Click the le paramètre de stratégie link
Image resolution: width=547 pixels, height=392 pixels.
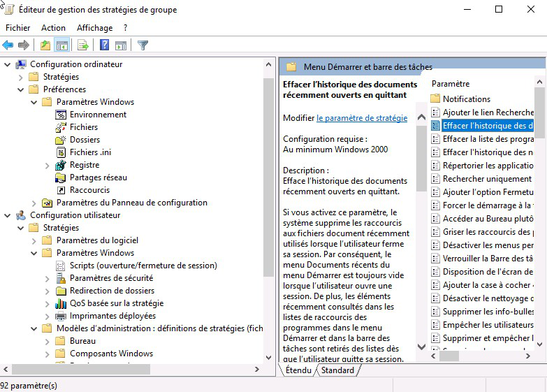pos(362,118)
